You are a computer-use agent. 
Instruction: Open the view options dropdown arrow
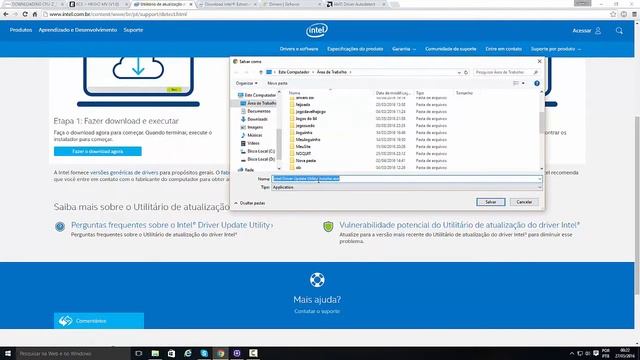click(523, 83)
